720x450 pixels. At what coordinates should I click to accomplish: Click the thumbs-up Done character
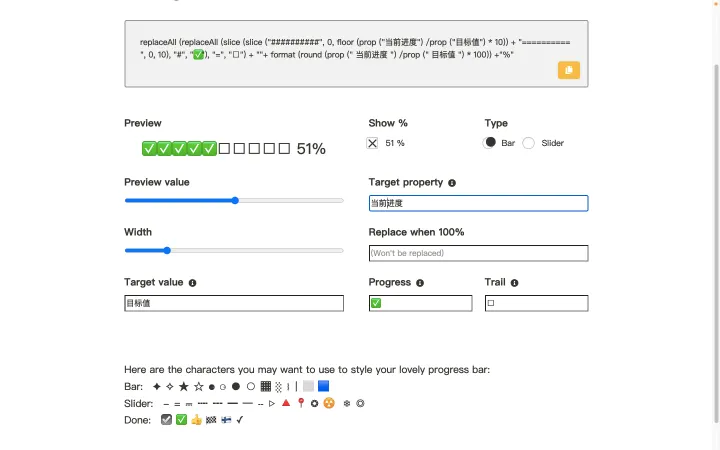click(x=196, y=420)
